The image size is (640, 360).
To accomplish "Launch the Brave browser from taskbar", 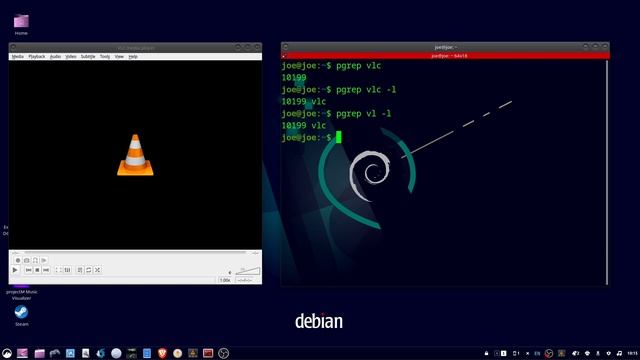I will coord(162,353).
